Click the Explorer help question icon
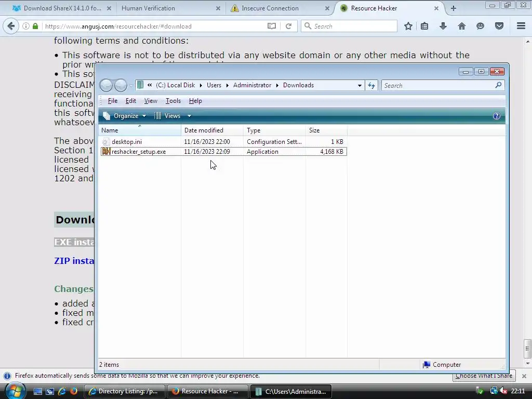This screenshot has width=532, height=399. (496, 116)
